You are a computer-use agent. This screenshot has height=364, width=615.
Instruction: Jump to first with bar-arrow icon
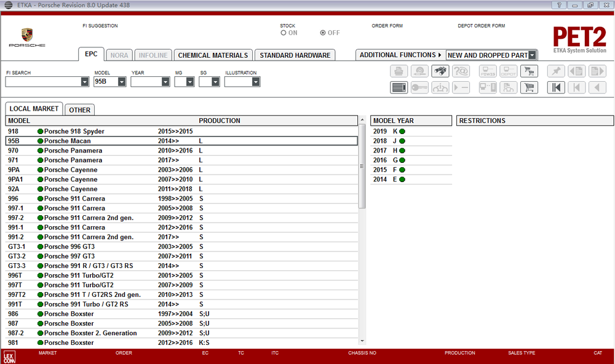point(556,87)
